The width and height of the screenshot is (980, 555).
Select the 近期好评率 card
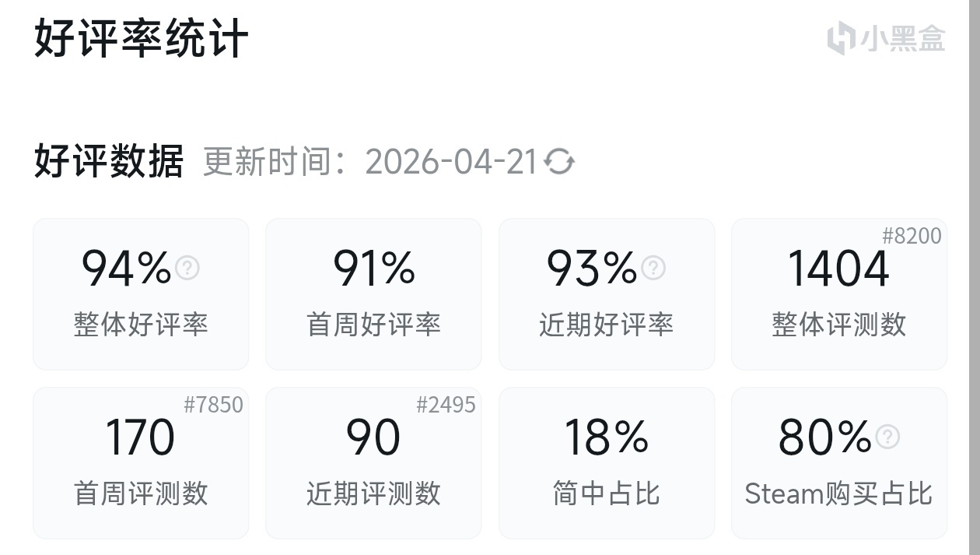click(x=606, y=294)
